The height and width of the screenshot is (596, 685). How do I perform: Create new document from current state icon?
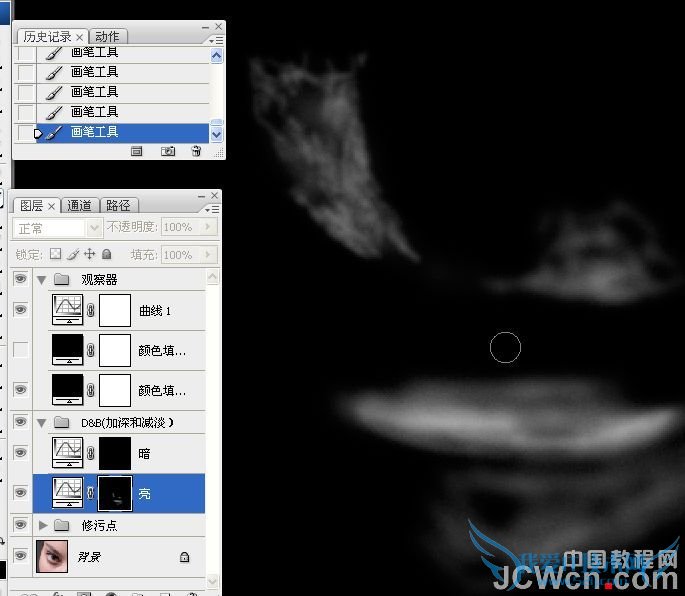pyautogui.click(x=138, y=151)
